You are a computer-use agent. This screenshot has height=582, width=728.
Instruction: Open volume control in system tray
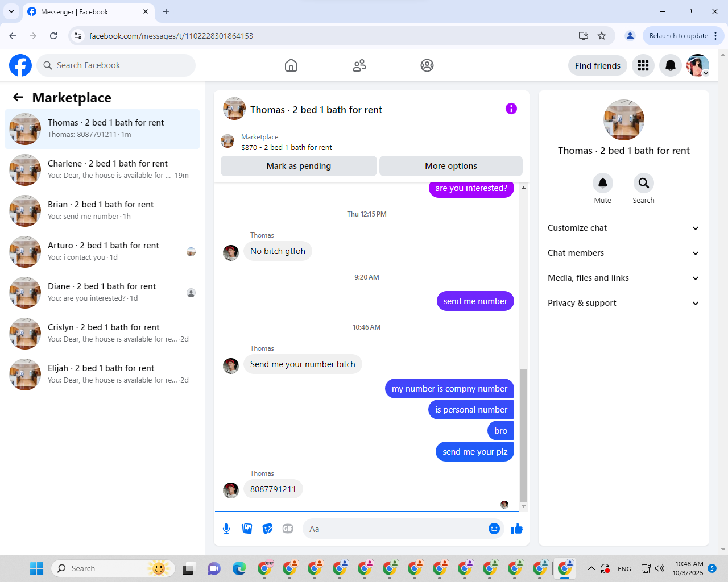click(x=660, y=568)
